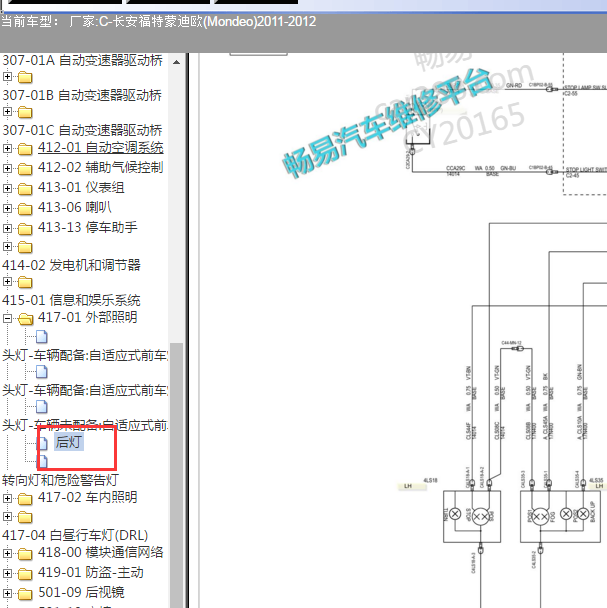This screenshot has height=608, width=607.
Task: Select the 头灯-车辆未配备:自适应式前 item
Action: [x=85, y=425]
